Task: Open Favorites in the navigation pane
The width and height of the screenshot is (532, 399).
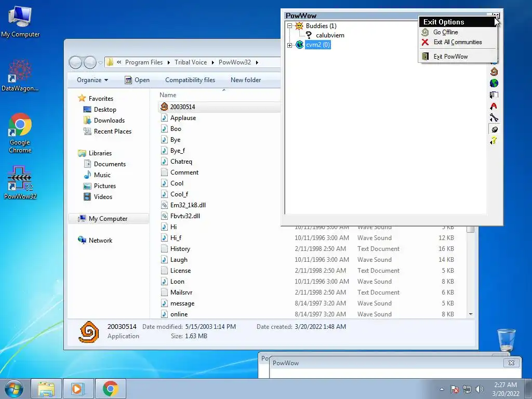Action: point(101,98)
